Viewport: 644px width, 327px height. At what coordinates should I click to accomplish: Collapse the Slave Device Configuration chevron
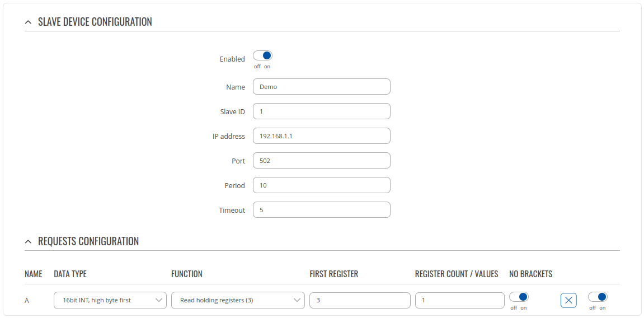(28, 22)
